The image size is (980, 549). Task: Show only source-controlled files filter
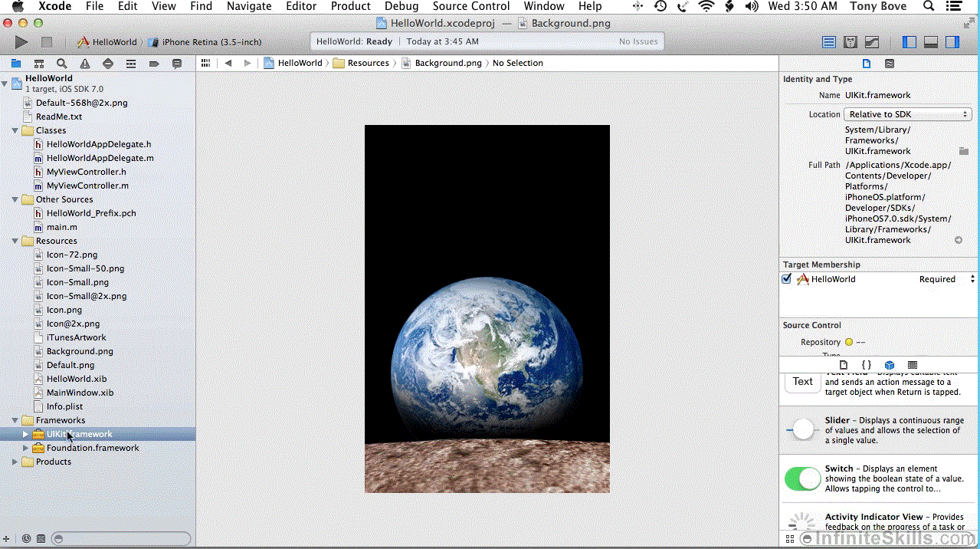(41, 539)
